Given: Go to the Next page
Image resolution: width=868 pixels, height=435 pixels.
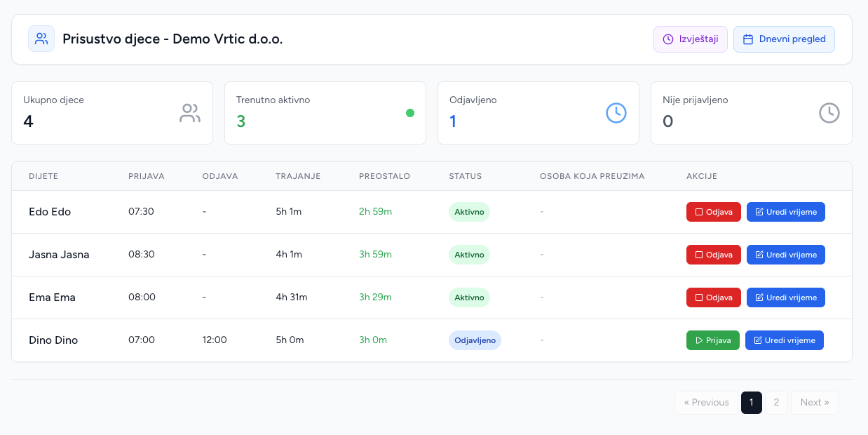Looking at the screenshot, I should click(x=815, y=403).
